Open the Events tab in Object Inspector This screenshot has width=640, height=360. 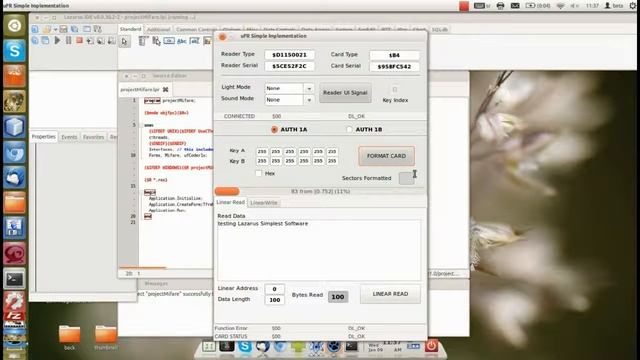[x=69, y=137]
